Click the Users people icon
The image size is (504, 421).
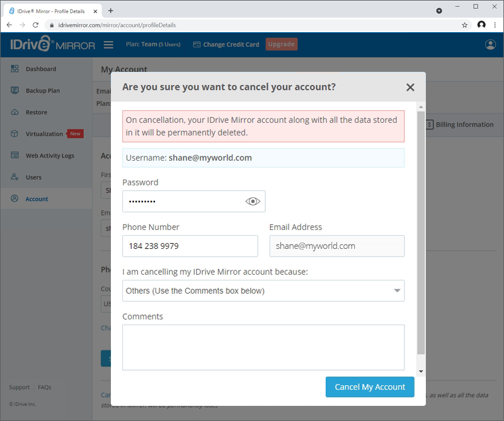[x=14, y=177]
